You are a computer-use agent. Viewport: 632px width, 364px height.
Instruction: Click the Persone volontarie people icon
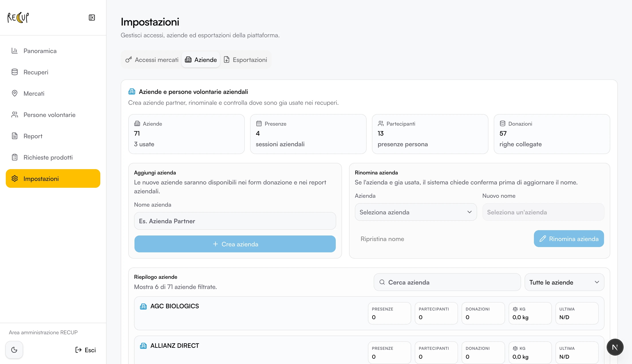click(14, 115)
